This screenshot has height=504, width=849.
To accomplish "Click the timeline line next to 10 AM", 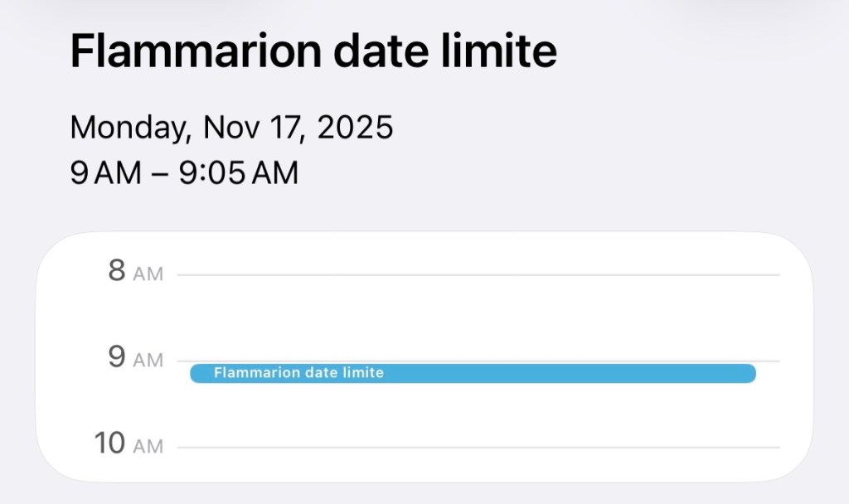I will [x=481, y=443].
